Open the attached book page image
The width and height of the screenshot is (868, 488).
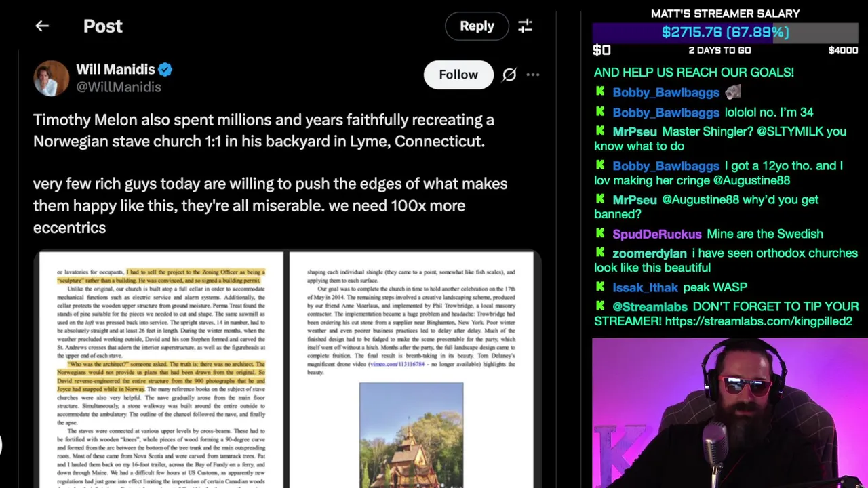pyautogui.click(x=288, y=369)
